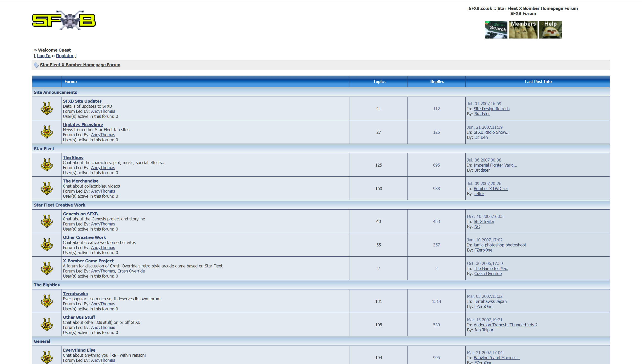The width and height of the screenshot is (642, 364).
Task: Click the forum icon beside Everything Else
Action: (47, 357)
